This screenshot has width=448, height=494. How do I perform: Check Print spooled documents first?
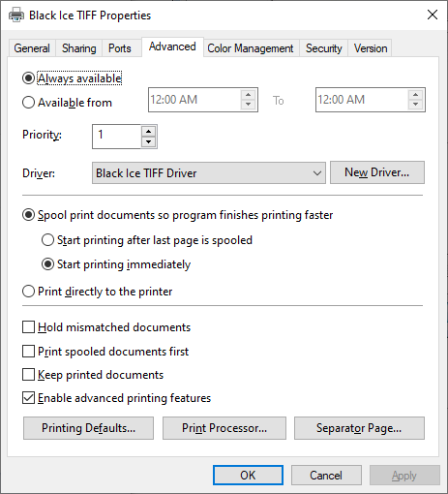[x=28, y=352]
